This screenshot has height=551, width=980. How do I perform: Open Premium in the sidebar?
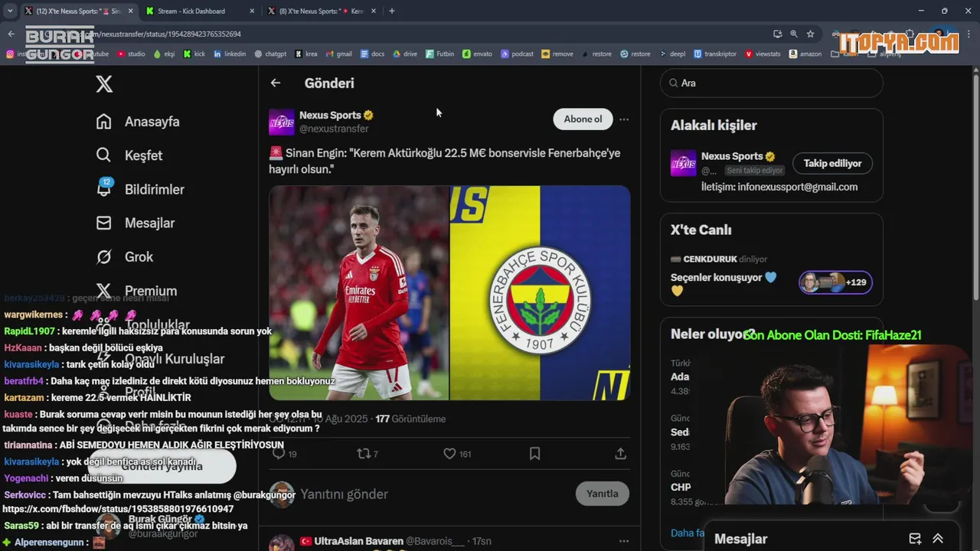point(136,291)
